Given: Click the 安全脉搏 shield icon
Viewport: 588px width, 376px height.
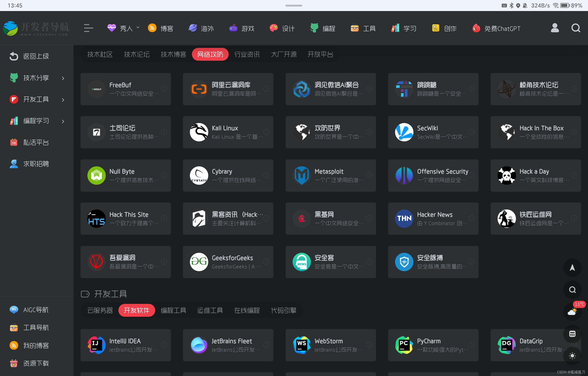Looking at the screenshot, I should (x=404, y=262).
